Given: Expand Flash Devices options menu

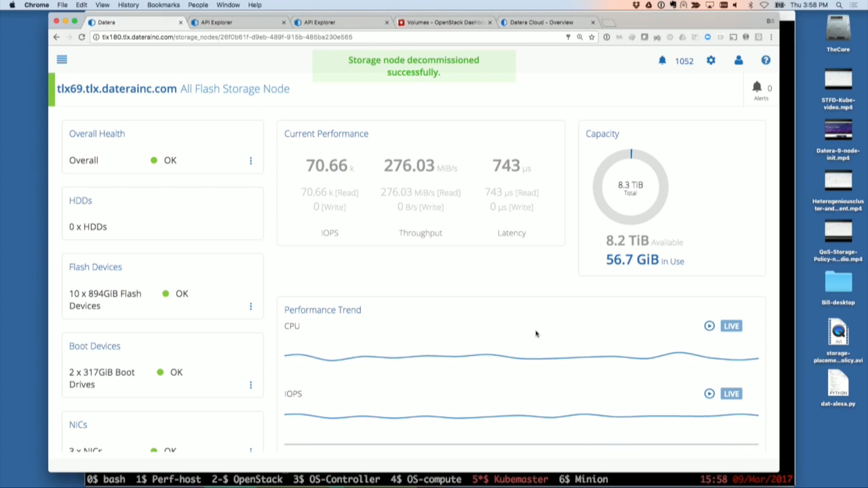Looking at the screenshot, I should [x=251, y=307].
